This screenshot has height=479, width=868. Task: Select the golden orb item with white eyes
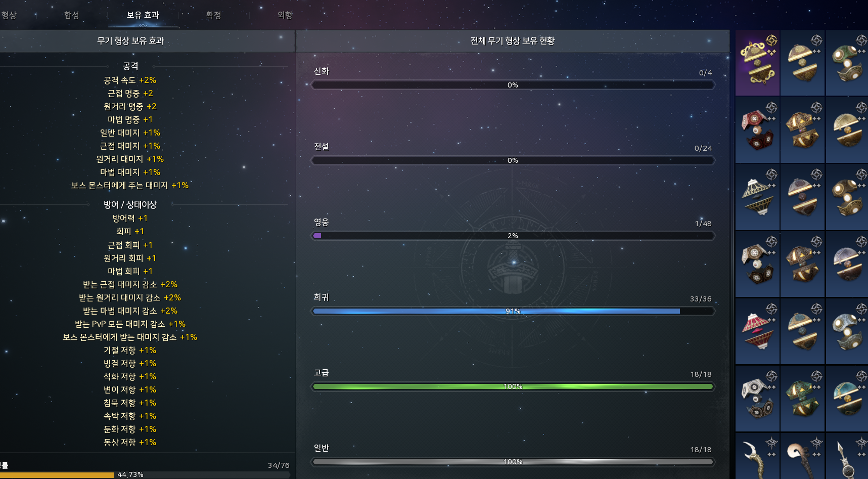[847, 197]
